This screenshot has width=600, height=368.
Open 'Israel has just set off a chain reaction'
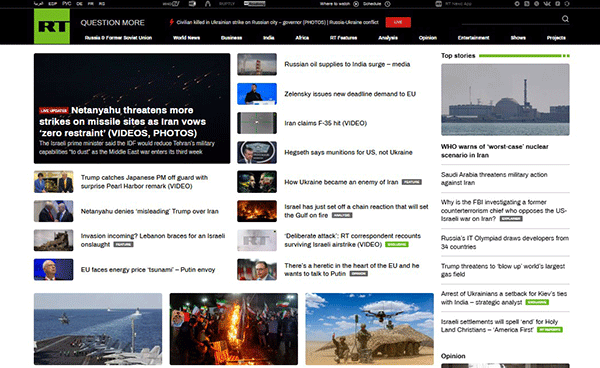pyautogui.click(x=356, y=211)
